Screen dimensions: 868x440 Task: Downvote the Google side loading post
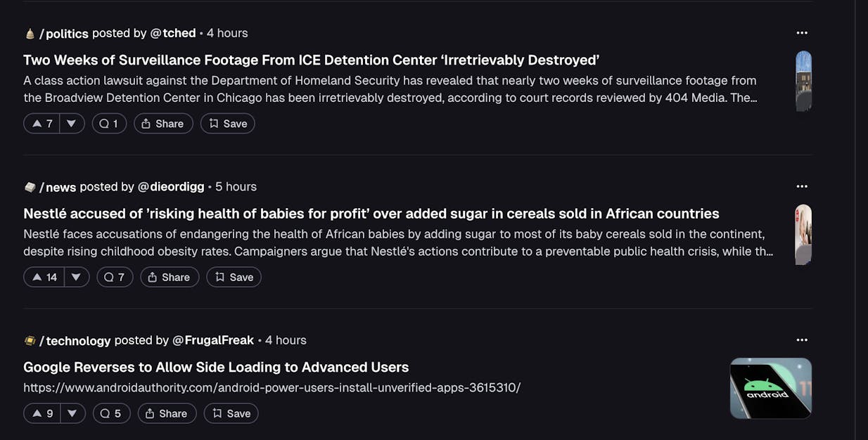click(x=72, y=413)
